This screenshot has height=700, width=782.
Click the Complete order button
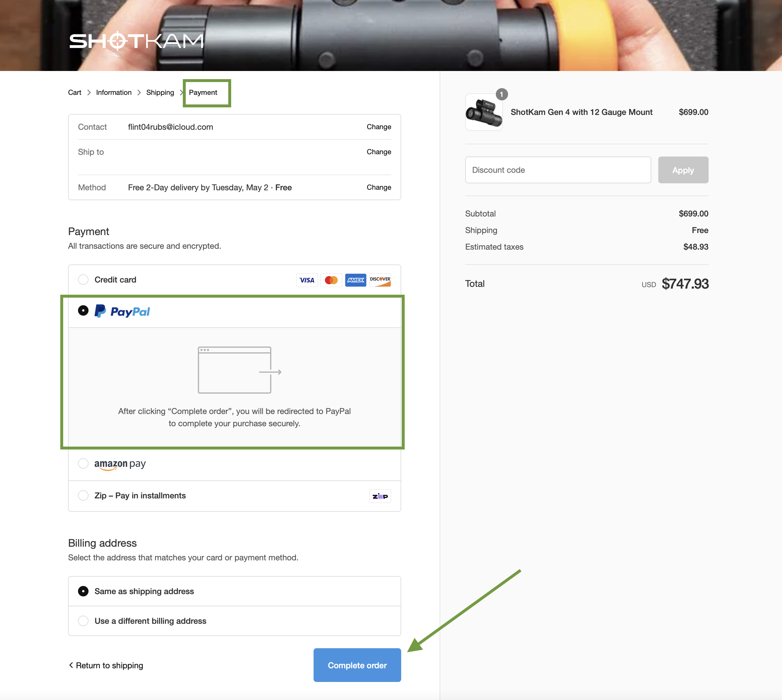point(357,665)
